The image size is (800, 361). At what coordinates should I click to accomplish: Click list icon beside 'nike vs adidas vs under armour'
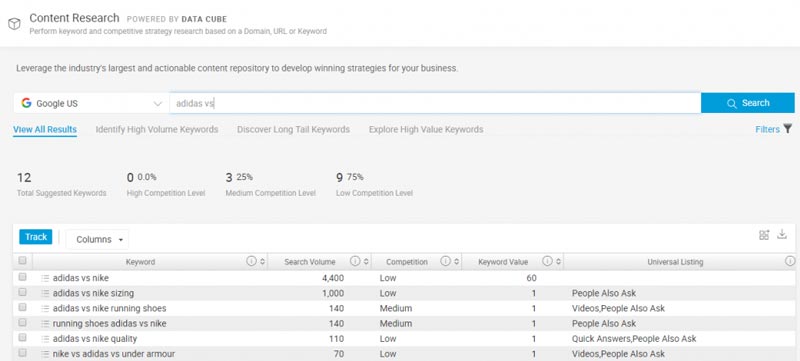pyautogui.click(x=45, y=354)
